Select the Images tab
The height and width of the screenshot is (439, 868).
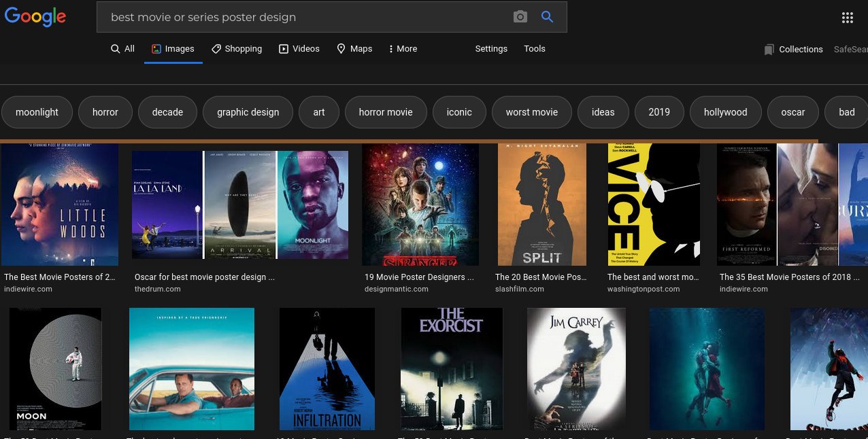click(173, 49)
